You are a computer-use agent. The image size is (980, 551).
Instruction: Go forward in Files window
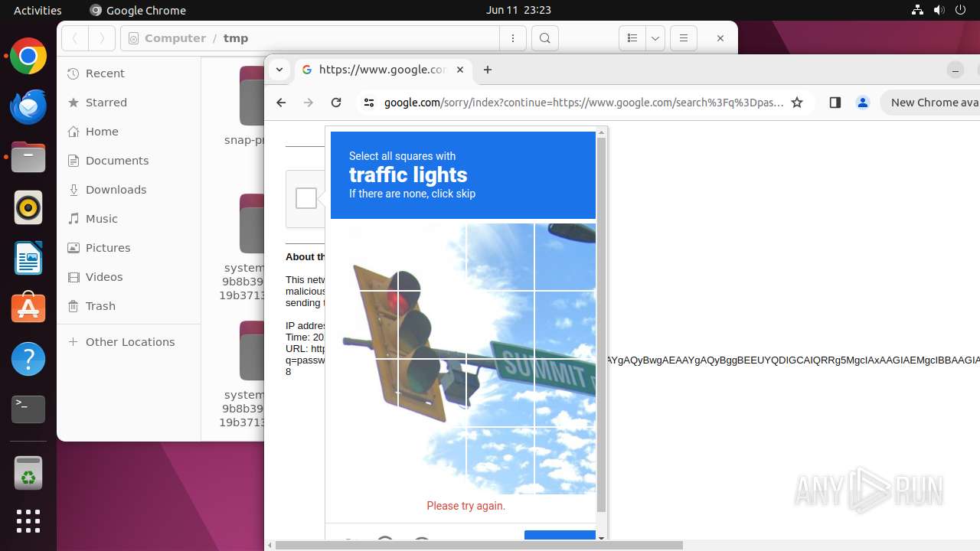[102, 38]
